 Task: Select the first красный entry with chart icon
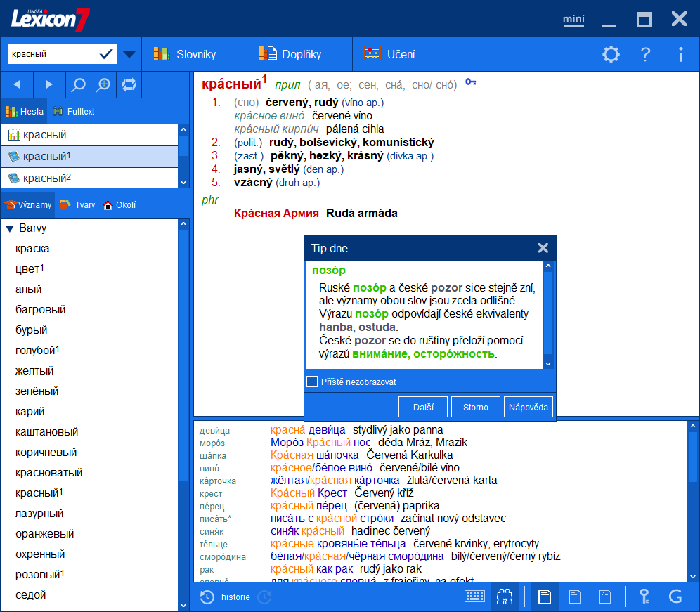[x=90, y=135]
